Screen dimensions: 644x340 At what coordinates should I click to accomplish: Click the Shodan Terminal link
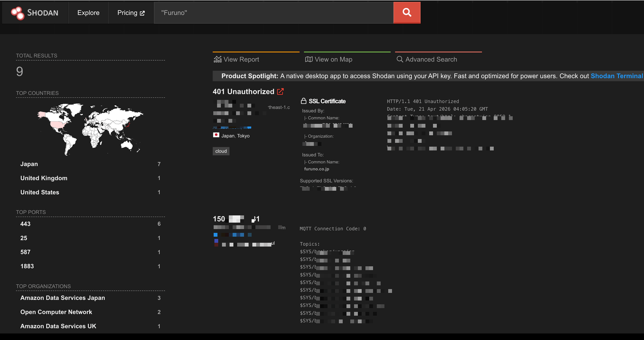[617, 76]
